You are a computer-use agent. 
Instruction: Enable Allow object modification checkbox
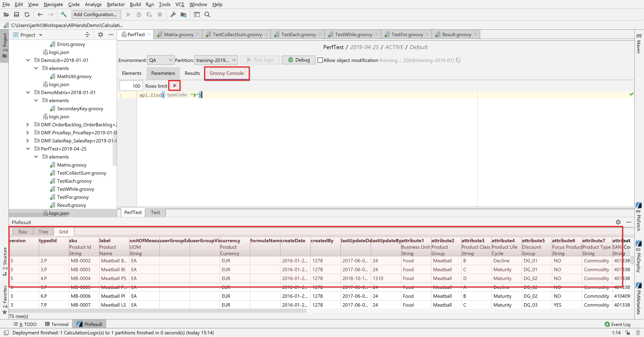tap(320, 60)
